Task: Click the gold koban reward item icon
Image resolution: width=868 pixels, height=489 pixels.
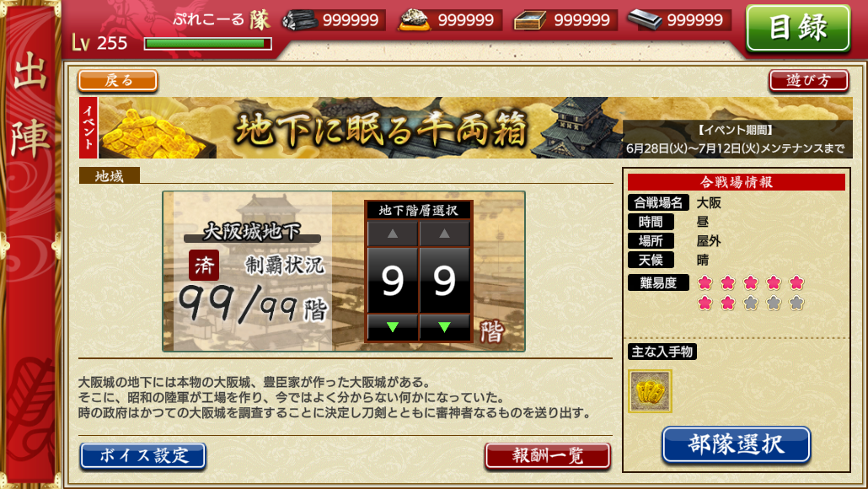Action: pyautogui.click(x=650, y=391)
